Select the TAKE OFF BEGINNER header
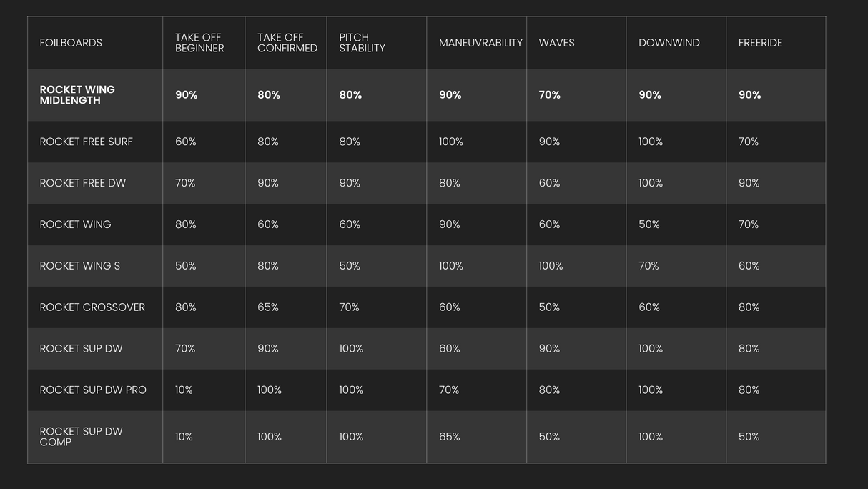Image resolution: width=868 pixels, height=489 pixels. pyautogui.click(x=199, y=43)
